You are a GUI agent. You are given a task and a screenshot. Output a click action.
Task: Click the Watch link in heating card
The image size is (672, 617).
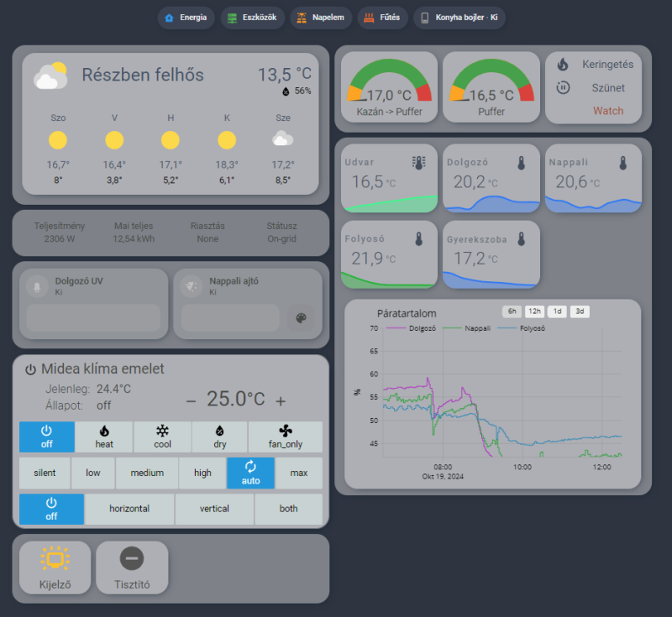pos(608,111)
